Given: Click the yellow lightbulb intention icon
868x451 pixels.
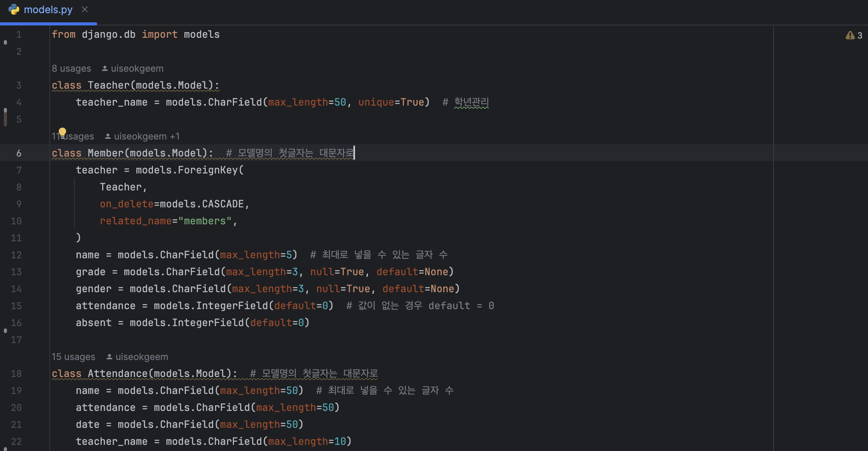Looking at the screenshot, I should 62,132.
